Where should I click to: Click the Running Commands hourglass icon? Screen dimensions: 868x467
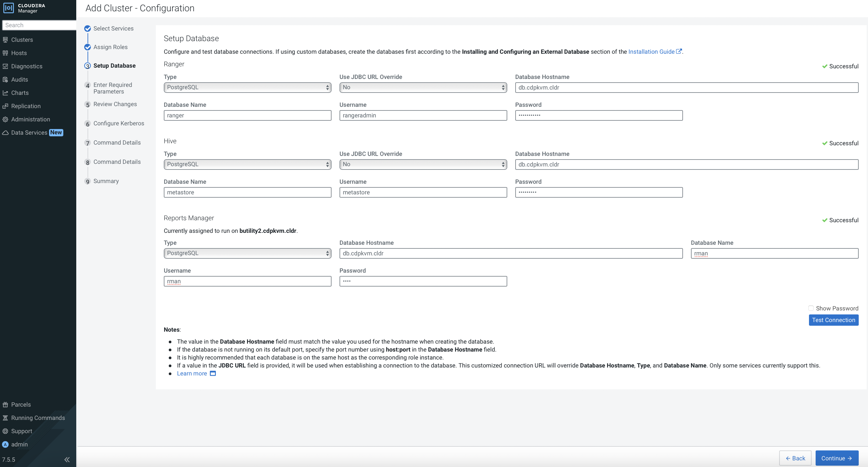tap(5, 418)
